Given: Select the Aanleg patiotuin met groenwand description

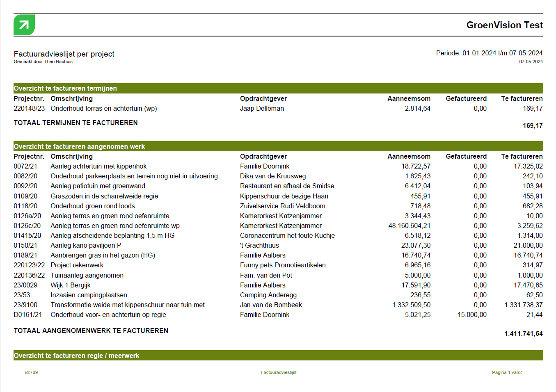Looking at the screenshot, I should point(98,186).
